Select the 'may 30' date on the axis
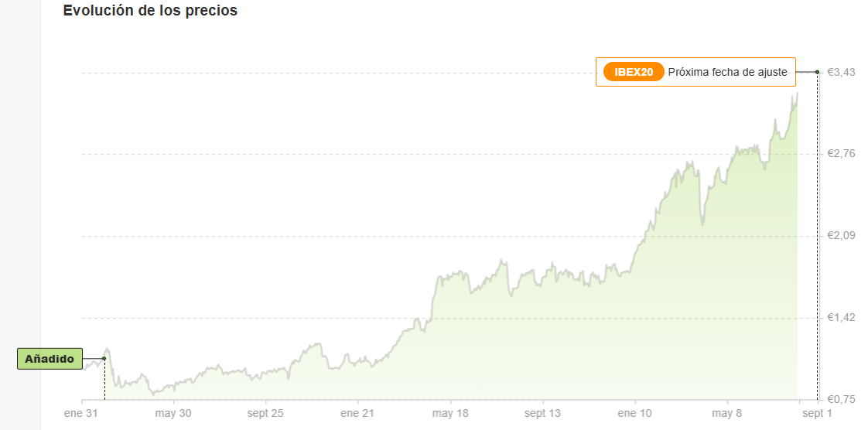868x430 pixels. [x=173, y=413]
